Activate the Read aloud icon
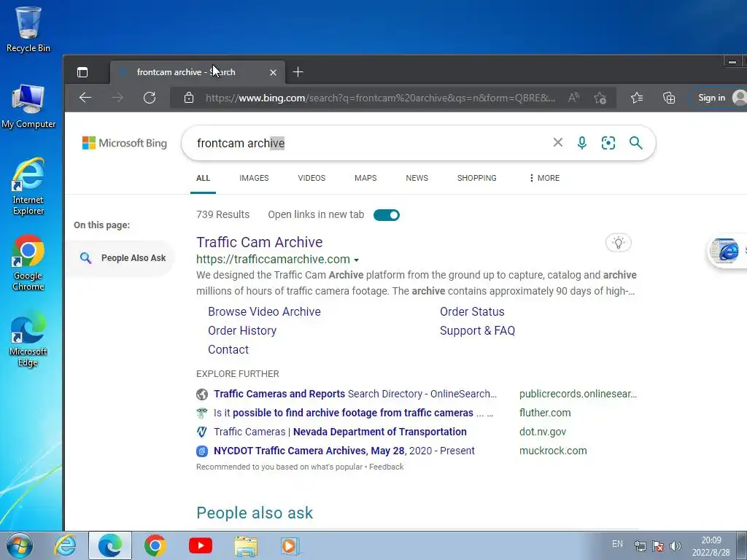747x560 pixels. coord(573,98)
